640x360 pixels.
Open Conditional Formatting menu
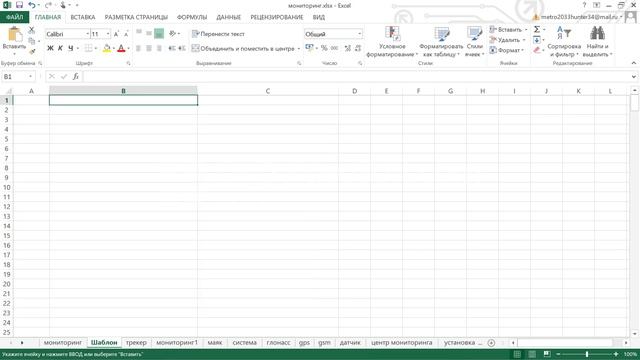(x=392, y=42)
